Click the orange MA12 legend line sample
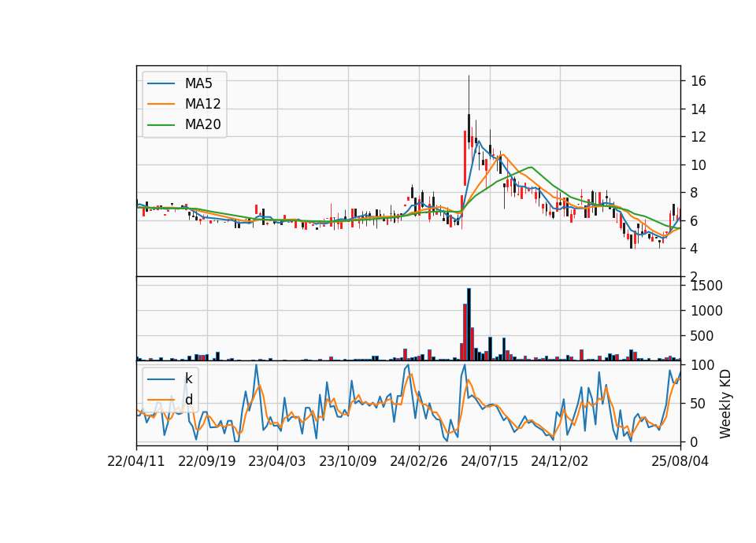Image resolution: width=756 pixels, height=543 pixels. [x=161, y=104]
